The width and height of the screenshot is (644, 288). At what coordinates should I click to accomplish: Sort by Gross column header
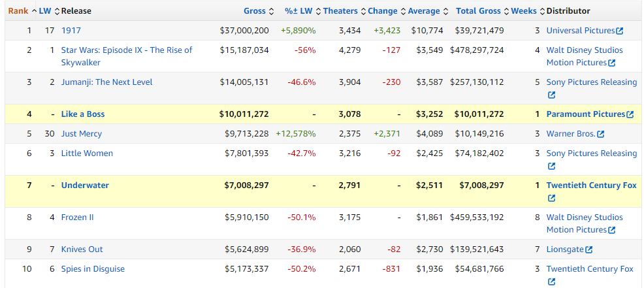tap(255, 11)
